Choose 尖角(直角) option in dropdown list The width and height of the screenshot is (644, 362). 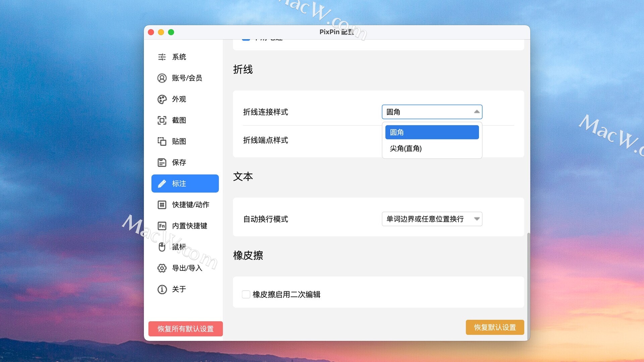point(432,148)
